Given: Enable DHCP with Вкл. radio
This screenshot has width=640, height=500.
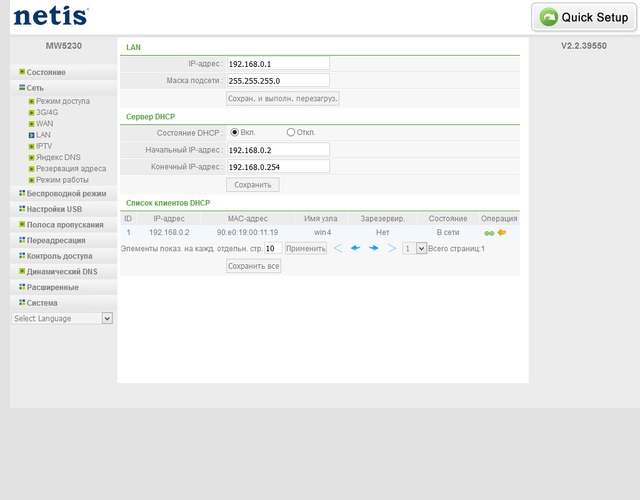Looking at the screenshot, I should point(234,132).
